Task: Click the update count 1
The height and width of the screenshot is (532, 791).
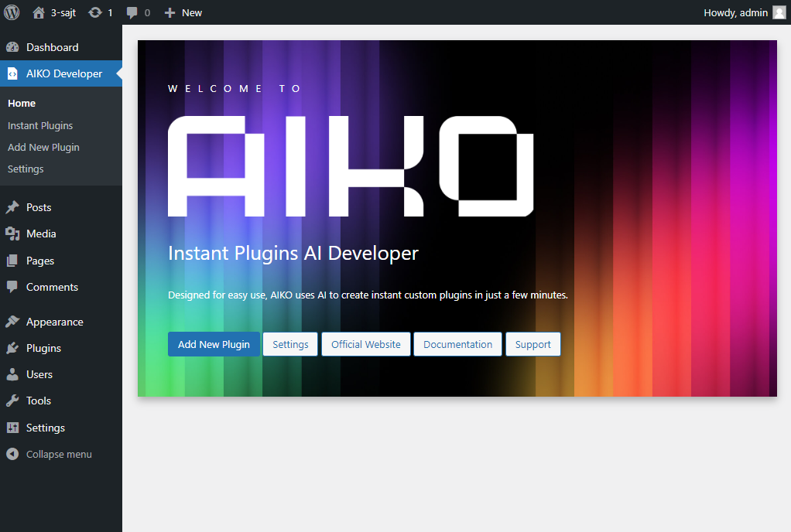Action: click(110, 12)
